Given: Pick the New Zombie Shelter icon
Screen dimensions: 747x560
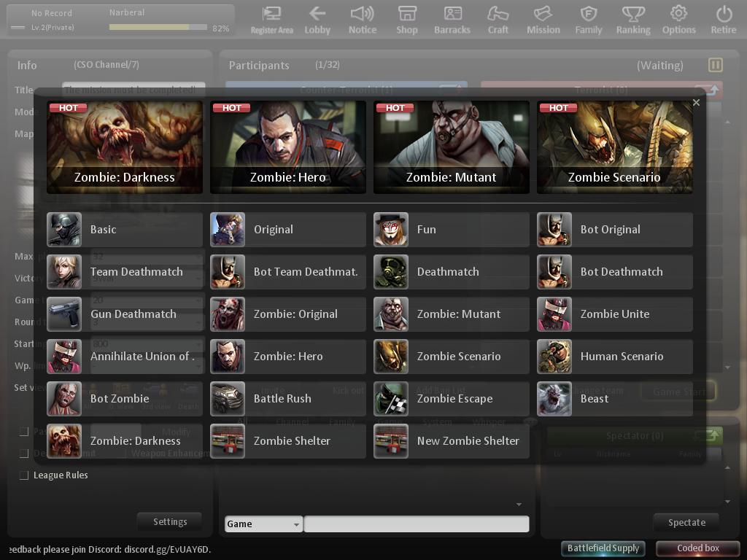Looking at the screenshot, I should pyautogui.click(x=391, y=441).
